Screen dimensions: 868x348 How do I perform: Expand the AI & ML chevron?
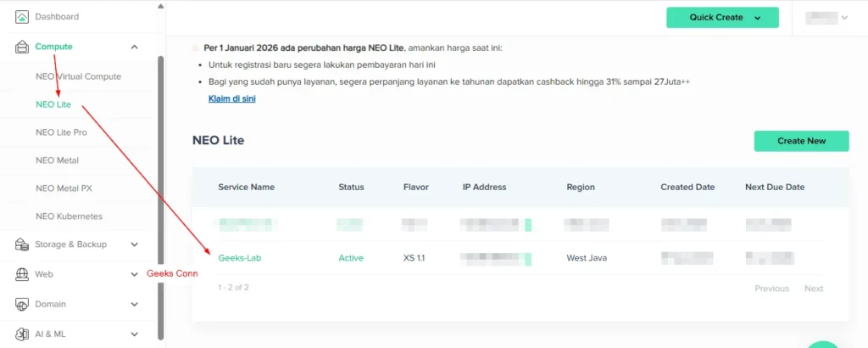pos(134,334)
